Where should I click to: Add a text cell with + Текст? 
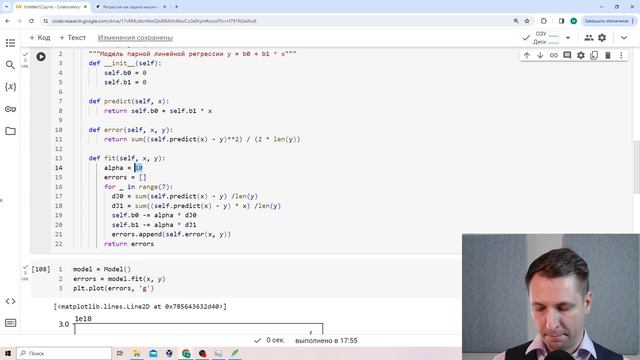click(73, 38)
